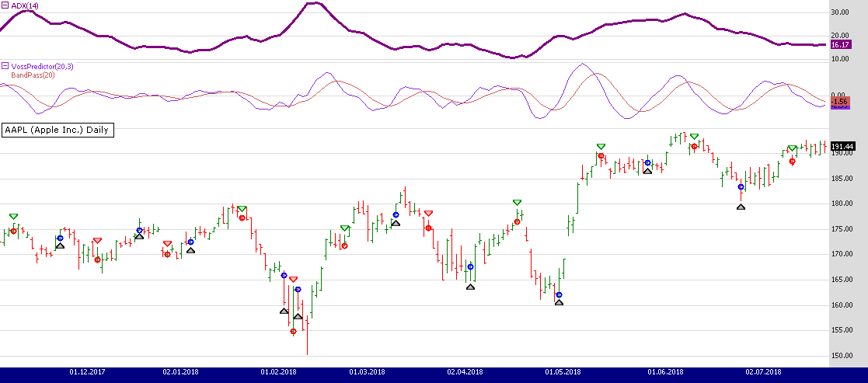Viewport: 868px width, 383px height.
Task: Click the gray up-triangle marker just below 180
Action: (741, 207)
